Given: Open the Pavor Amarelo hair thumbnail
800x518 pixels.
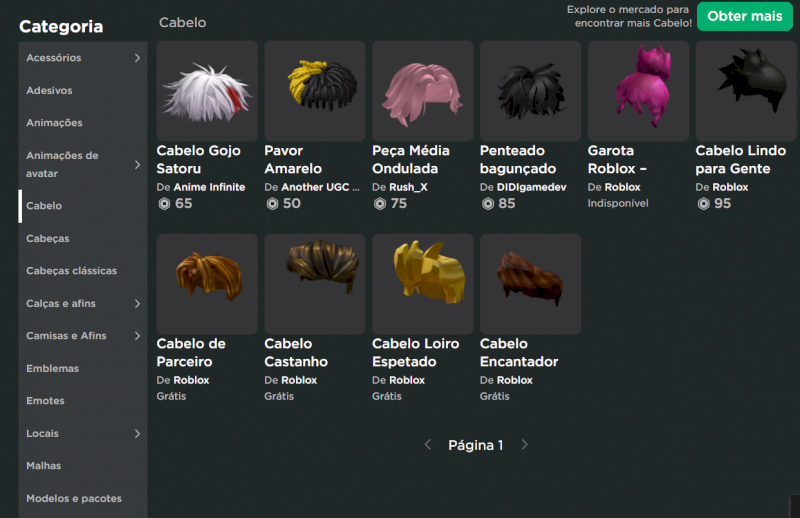Looking at the screenshot, I should (x=315, y=91).
